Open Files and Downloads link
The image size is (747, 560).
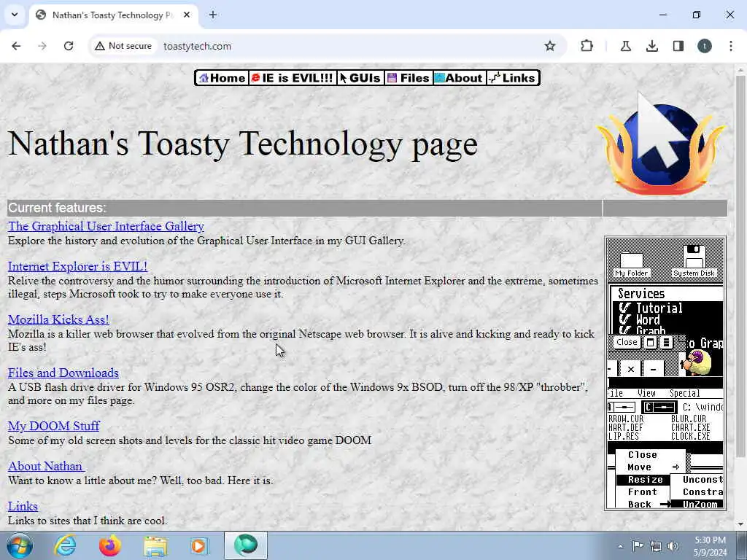63,373
